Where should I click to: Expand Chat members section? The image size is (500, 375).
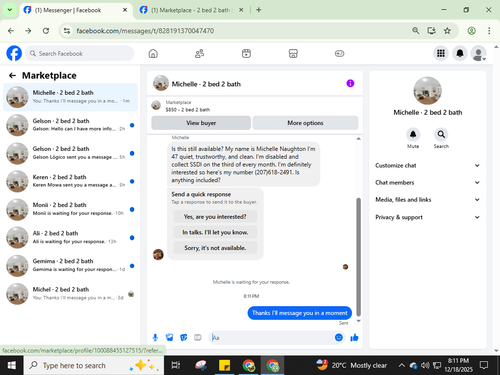427,183
